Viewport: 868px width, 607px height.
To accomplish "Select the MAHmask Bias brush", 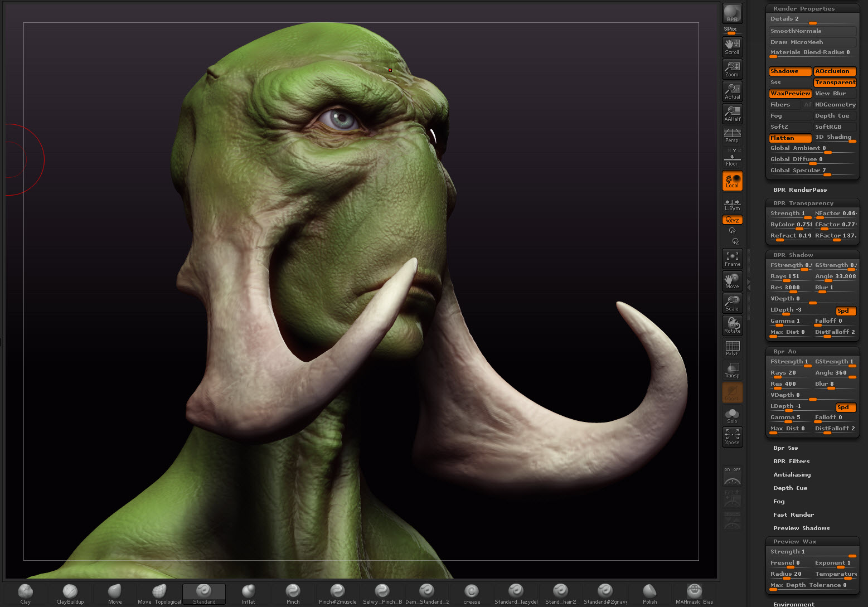I will [695, 594].
